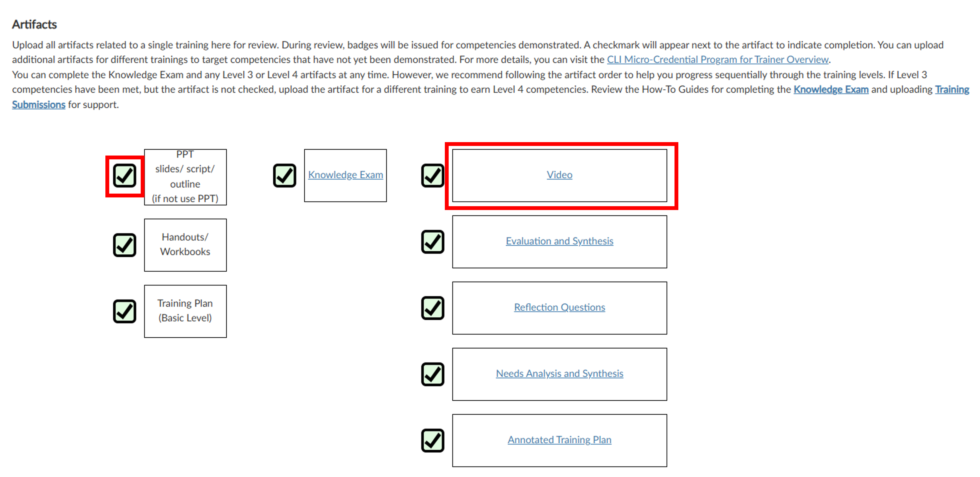Open Evaluation and Synthesis link
Image resolution: width=980 pixels, height=477 pixels.
559,241
